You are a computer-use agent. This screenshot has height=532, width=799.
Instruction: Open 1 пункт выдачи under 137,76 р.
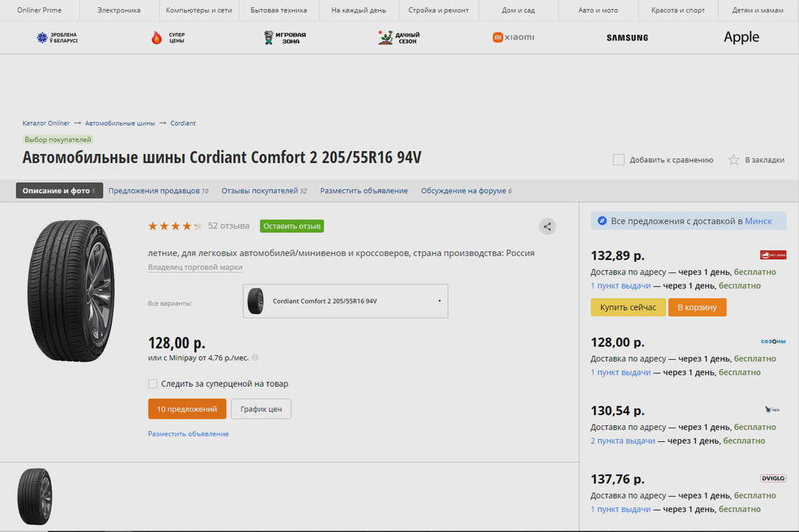pyautogui.click(x=620, y=509)
